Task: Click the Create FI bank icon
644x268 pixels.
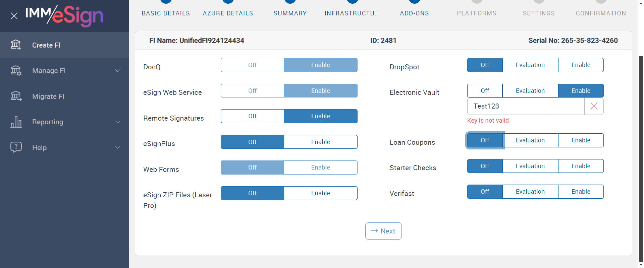Action: pyautogui.click(x=16, y=45)
